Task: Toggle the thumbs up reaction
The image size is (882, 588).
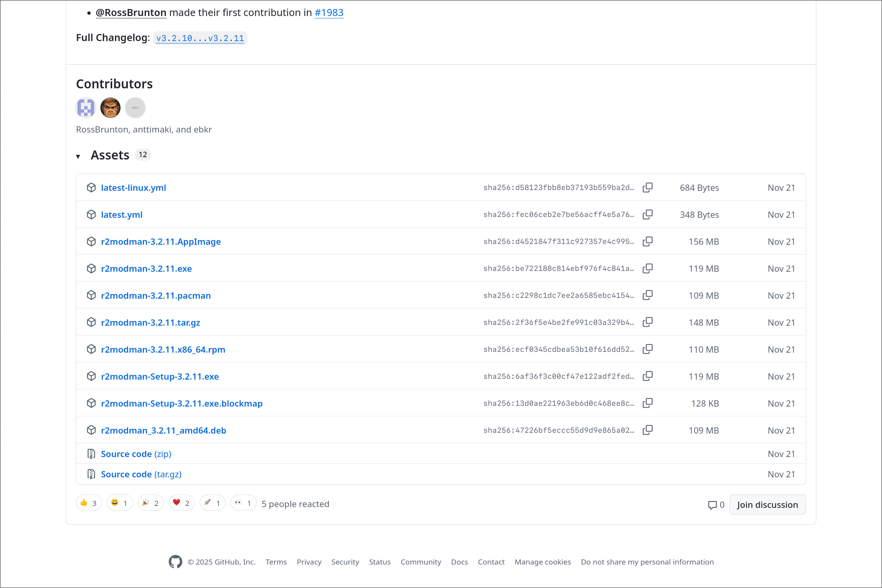Action: point(89,503)
